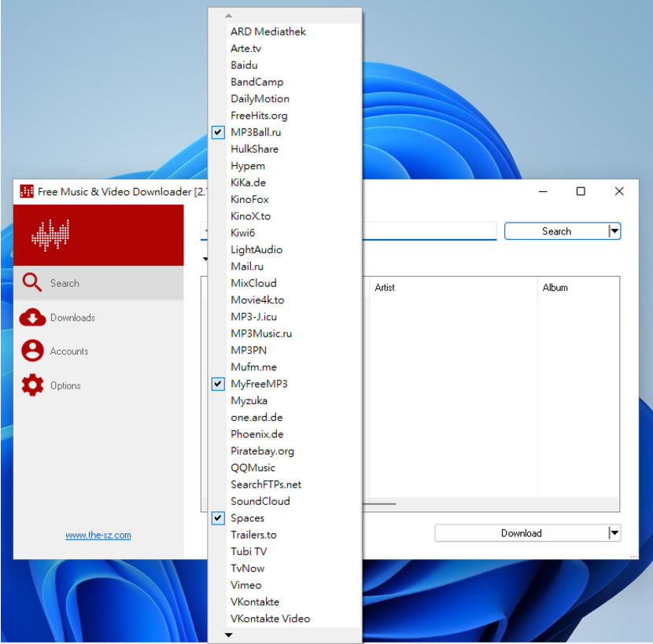The width and height of the screenshot is (653, 644).
Task: Click the Artist column header
Action: 453,287
